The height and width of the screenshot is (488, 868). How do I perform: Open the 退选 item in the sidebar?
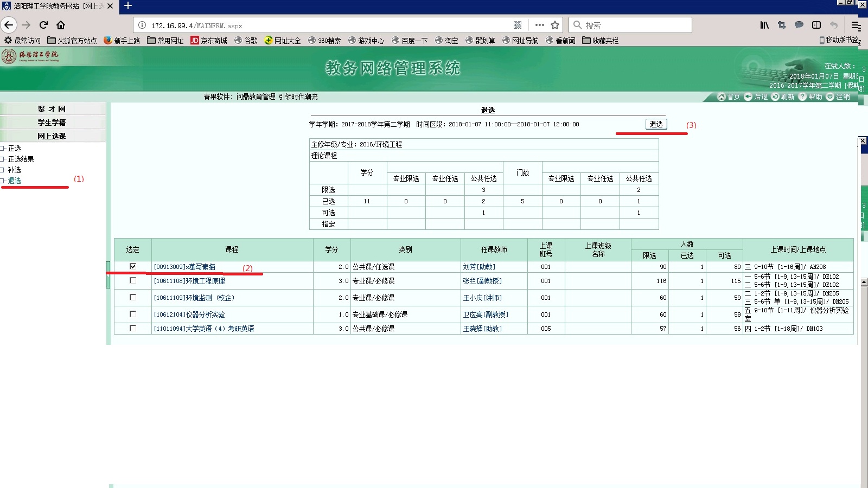(15, 181)
